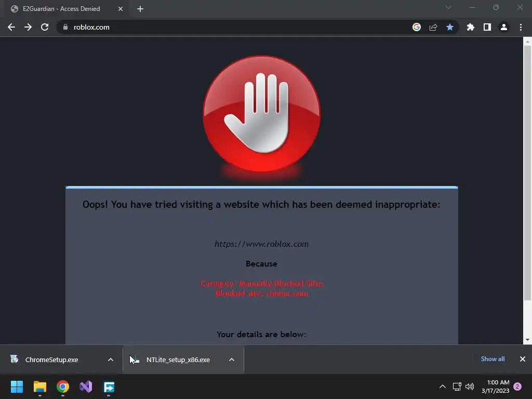Click the page vertical scrollbar thumb
Screen dimensions: 532x399
tap(527, 173)
